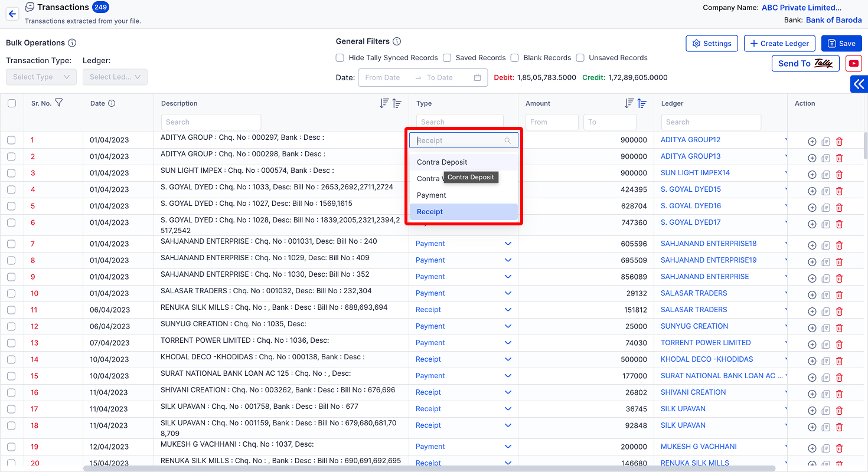Go back using the back arrow
Viewport: 868px width, 472px height.
(12, 14)
